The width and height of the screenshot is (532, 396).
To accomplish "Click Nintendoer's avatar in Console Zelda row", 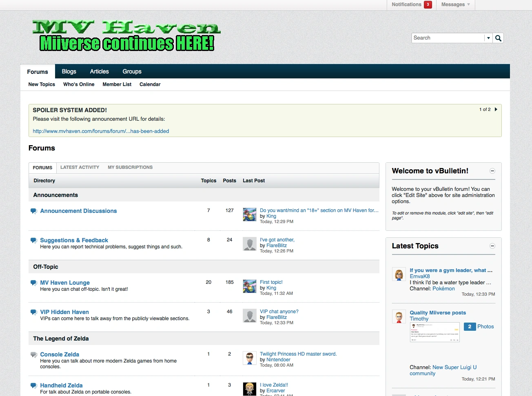I will [x=250, y=358].
